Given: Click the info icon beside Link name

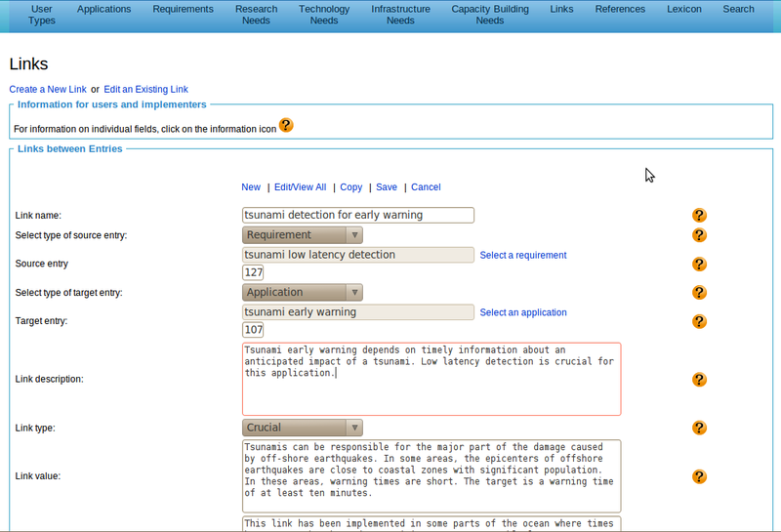Looking at the screenshot, I should 699,216.
